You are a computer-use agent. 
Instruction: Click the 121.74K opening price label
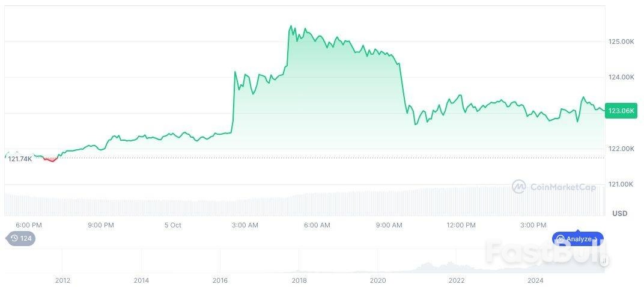click(x=20, y=159)
